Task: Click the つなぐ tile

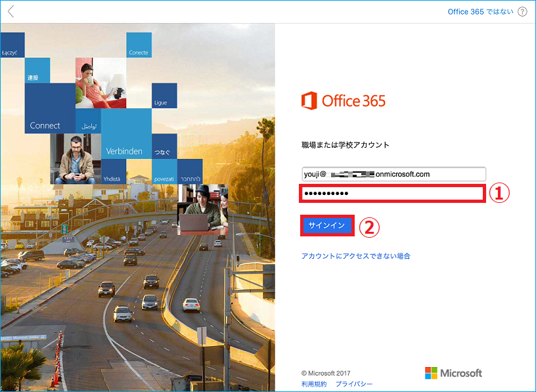Action: pyautogui.click(x=164, y=146)
